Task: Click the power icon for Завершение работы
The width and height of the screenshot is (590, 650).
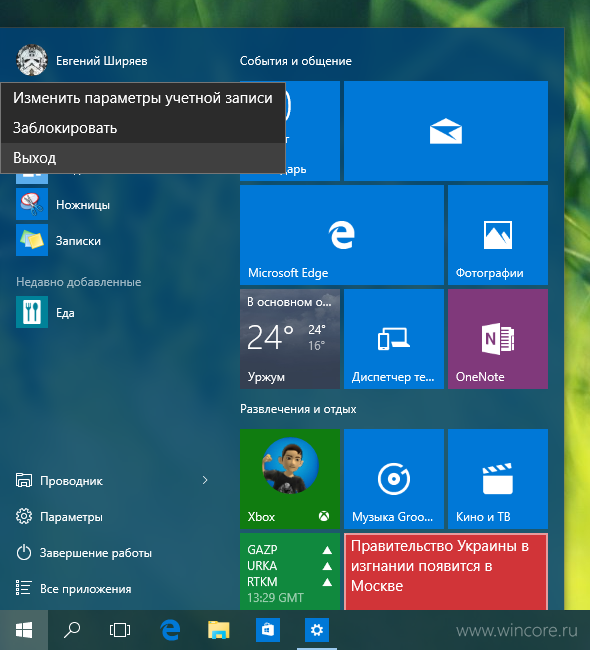Action: (x=24, y=553)
